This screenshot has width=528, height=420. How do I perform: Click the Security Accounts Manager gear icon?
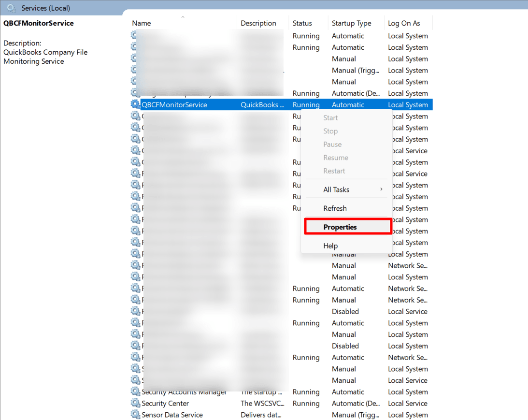135,391
